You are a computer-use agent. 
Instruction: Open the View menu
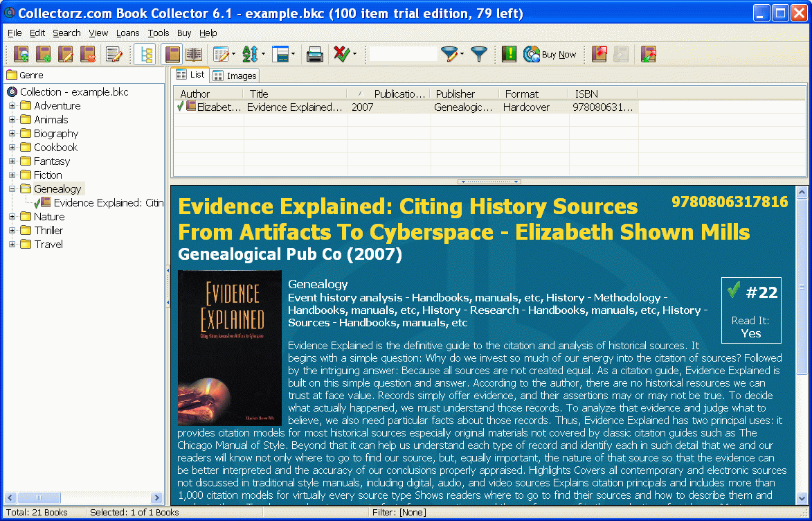pyautogui.click(x=98, y=33)
